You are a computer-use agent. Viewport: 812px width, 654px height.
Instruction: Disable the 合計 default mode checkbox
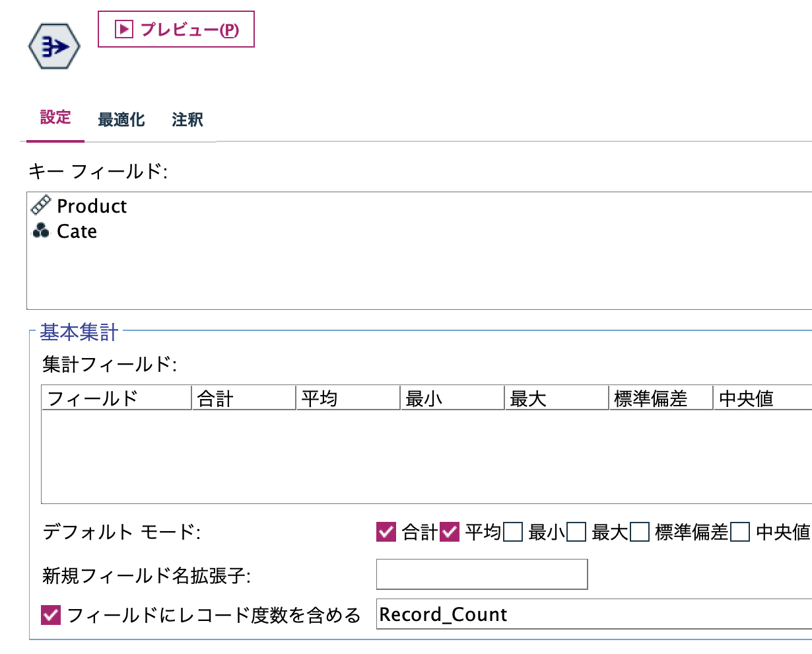pyautogui.click(x=386, y=532)
